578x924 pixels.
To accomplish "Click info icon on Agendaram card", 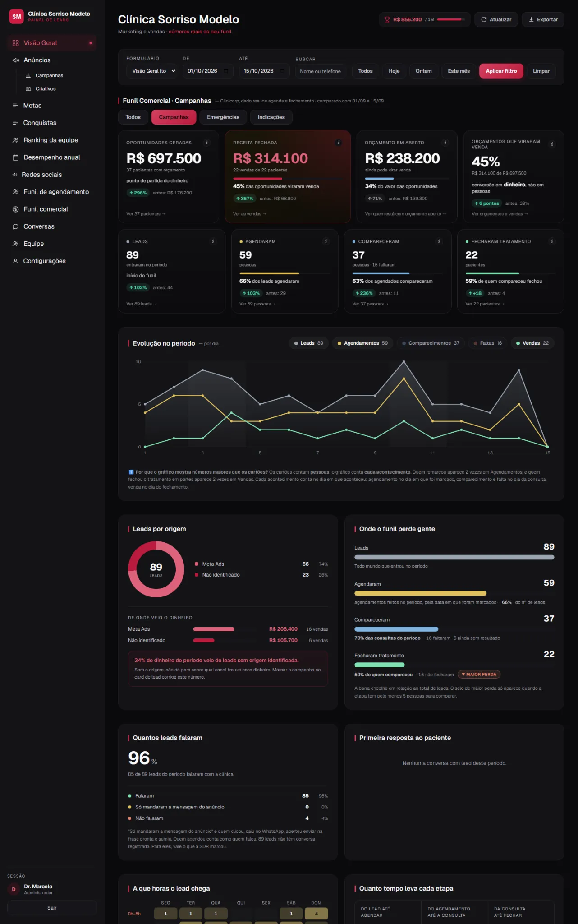I will click(x=326, y=241).
